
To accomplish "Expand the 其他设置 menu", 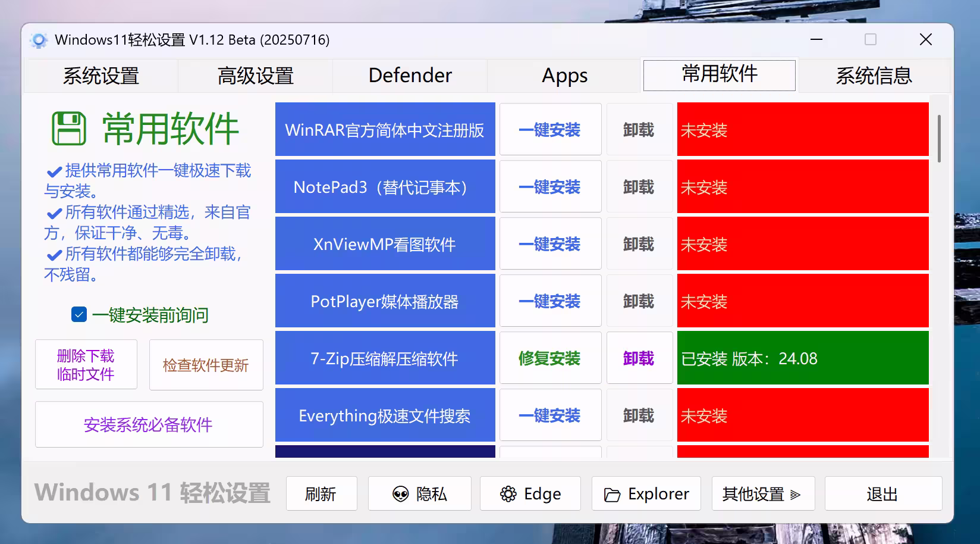I will (x=763, y=493).
